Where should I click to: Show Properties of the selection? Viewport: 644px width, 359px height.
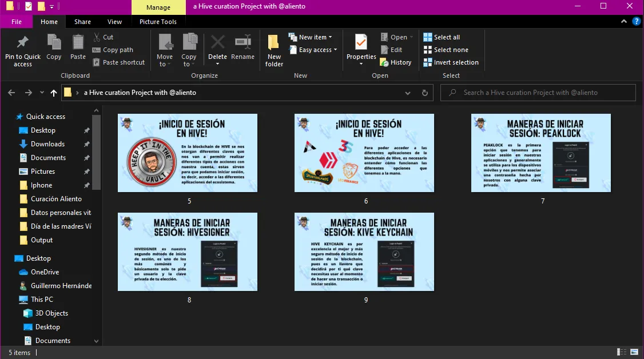point(361,50)
